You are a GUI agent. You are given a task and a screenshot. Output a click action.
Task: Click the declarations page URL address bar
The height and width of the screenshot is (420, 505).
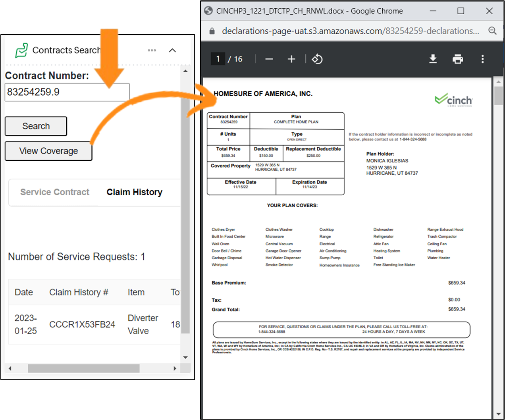pyautogui.click(x=350, y=31)
